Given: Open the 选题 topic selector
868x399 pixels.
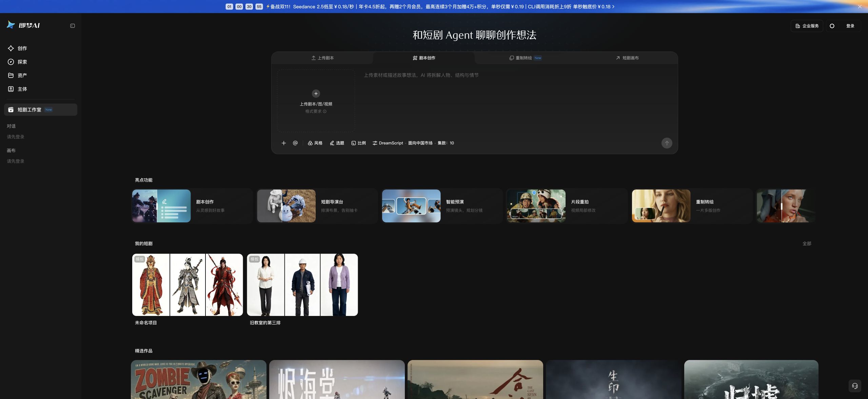Looking at the screenshot, I should [337, 143].
